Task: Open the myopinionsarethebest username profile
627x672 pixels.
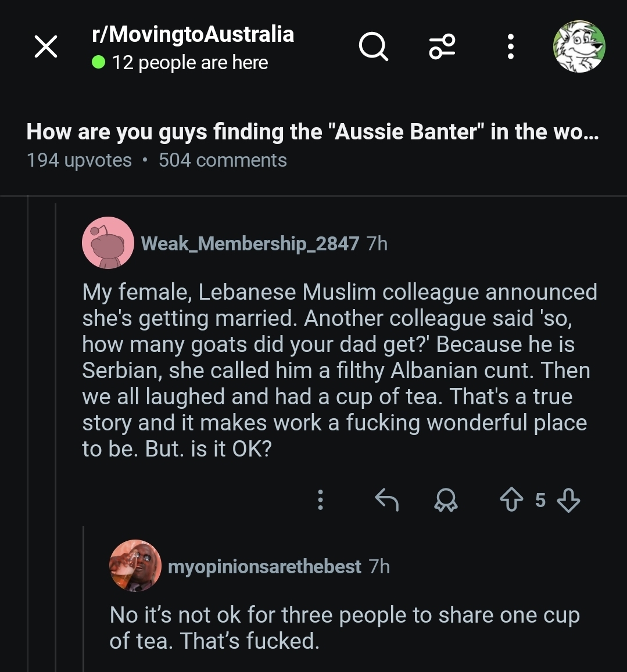Action: pyautogui.click(x=264, y=566)
